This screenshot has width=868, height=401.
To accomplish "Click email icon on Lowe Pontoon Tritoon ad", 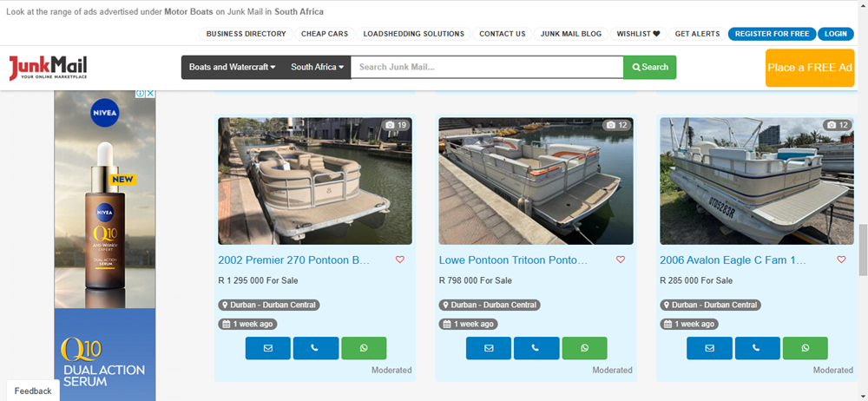I will pyautogui.click(x=489, y=348).
